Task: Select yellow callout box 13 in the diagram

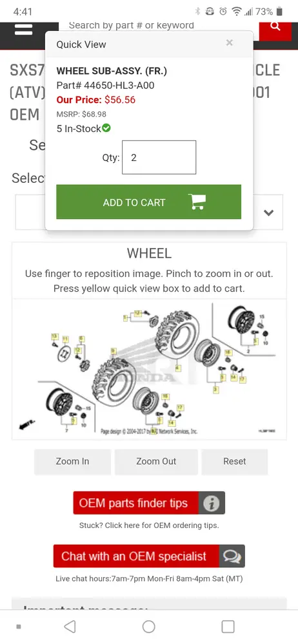Action: click(54, 337)
